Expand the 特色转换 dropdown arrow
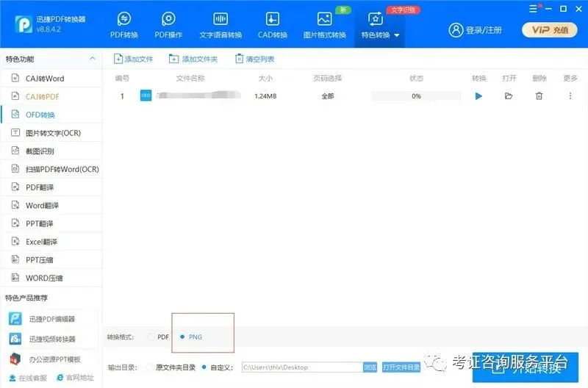588x388 pixels. point(397,35)
